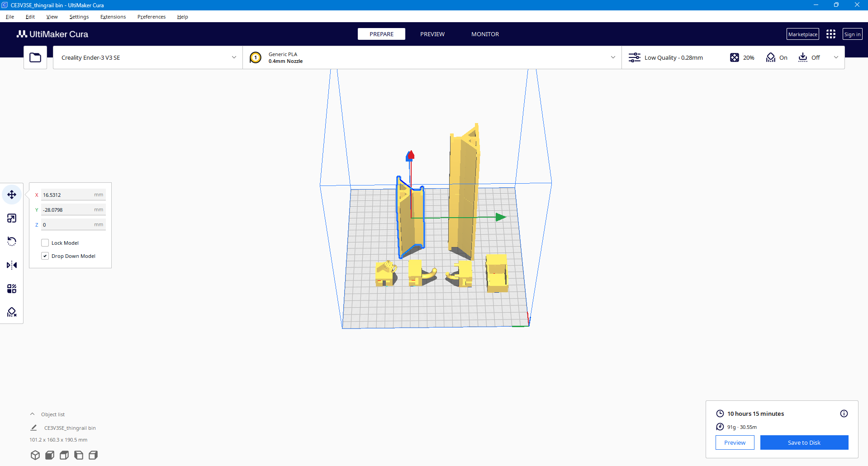Uncheck Drop Down Model checkbox
The height and width of the screenshot is (466, 868).
pyautogui.click(x=45, y=256)
